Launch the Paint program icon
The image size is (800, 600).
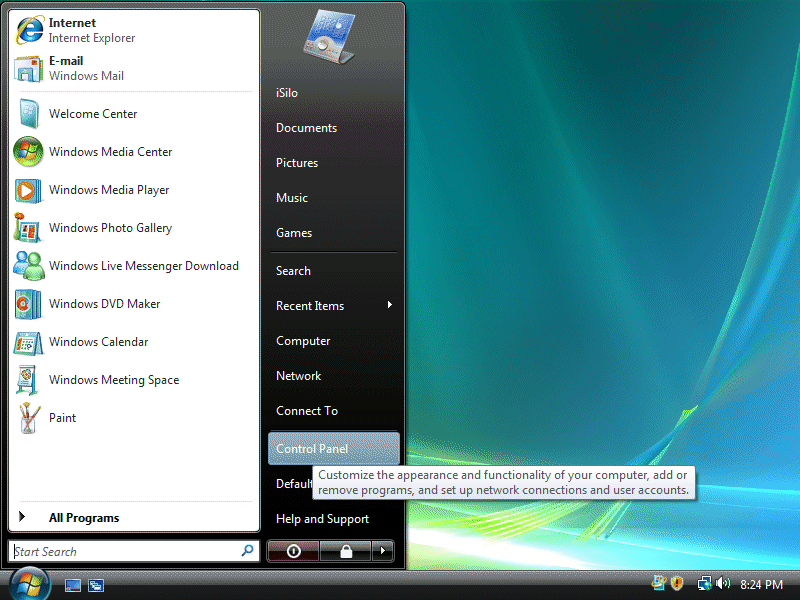(x=28, y=418)
